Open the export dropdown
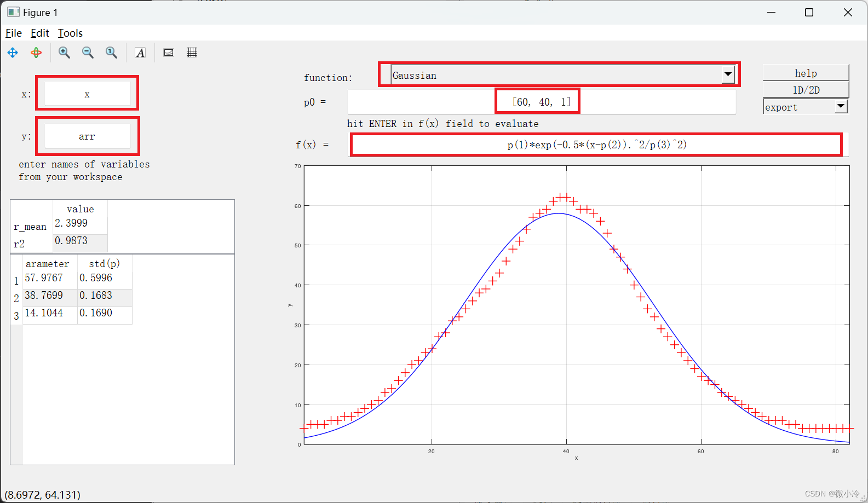Viewport: 868px width, 503px height. [841, 106]
